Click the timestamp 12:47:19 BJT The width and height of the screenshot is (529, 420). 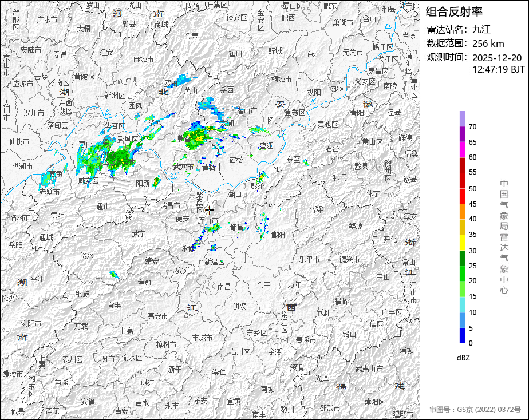pos(499,69)
